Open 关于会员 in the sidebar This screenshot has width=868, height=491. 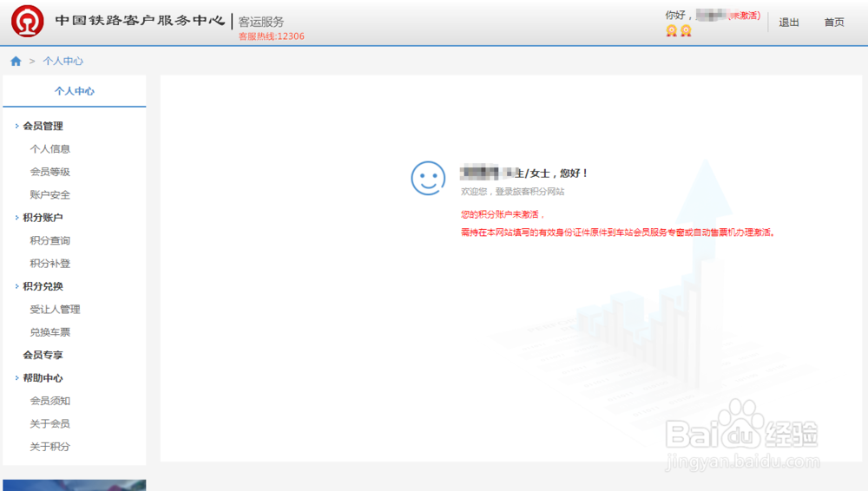tap(49, 423)
